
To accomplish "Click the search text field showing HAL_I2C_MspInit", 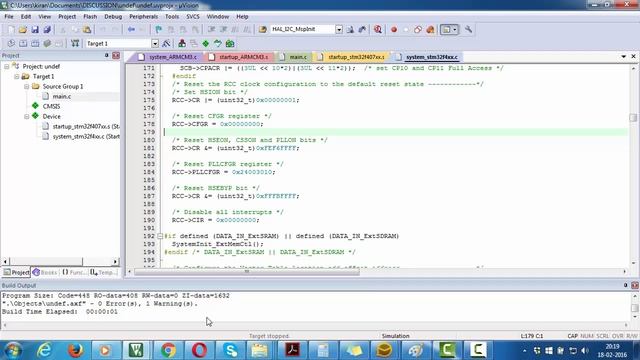I will 302,29.
